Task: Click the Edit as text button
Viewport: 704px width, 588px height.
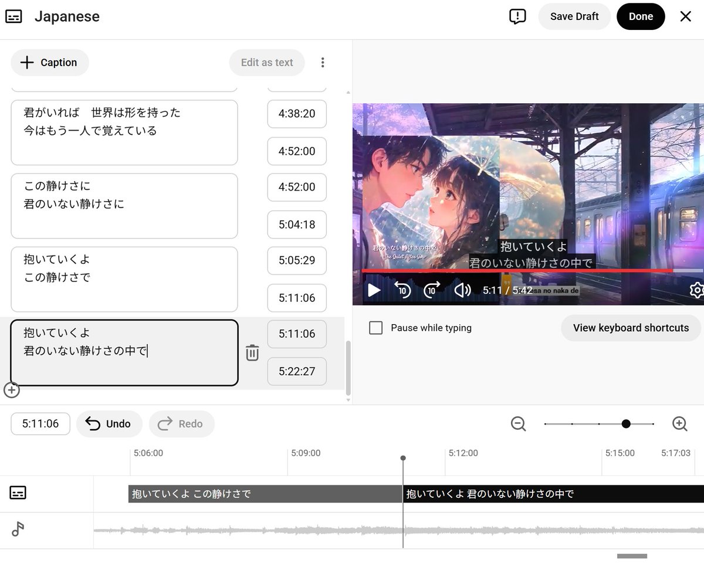Action: [267, 63]
